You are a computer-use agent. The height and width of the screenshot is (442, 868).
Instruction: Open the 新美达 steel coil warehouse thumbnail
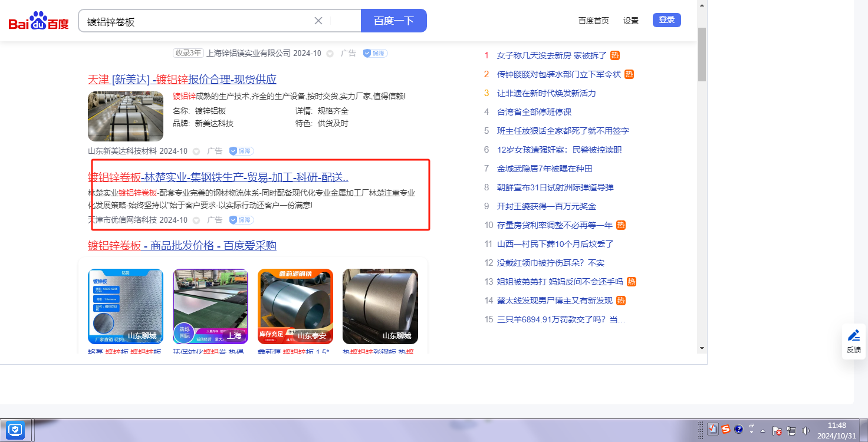126,116
